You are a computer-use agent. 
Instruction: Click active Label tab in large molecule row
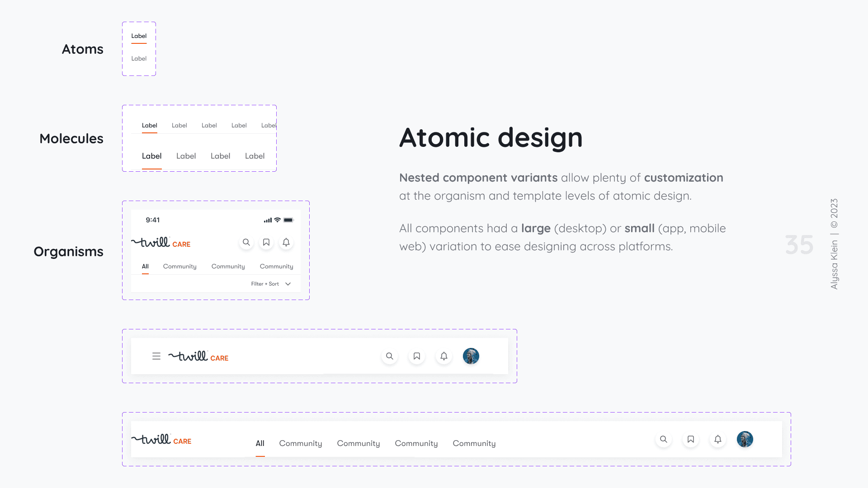pyautogui.click(x=151, y=156)
